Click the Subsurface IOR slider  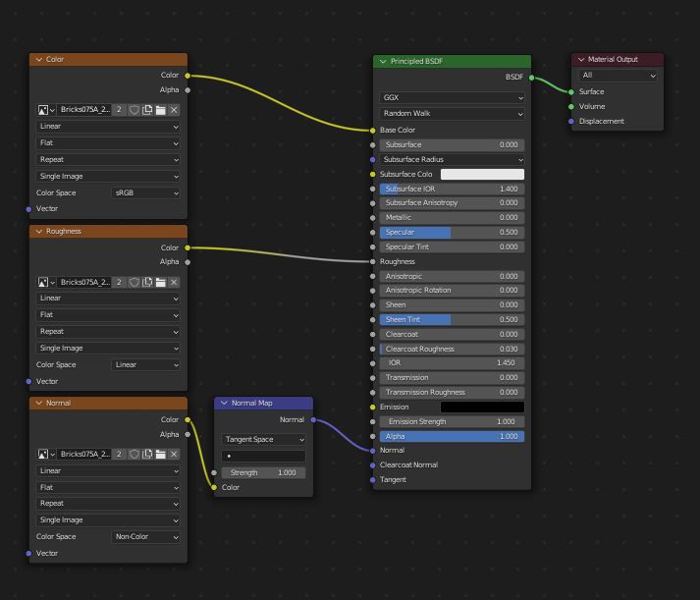452,189
